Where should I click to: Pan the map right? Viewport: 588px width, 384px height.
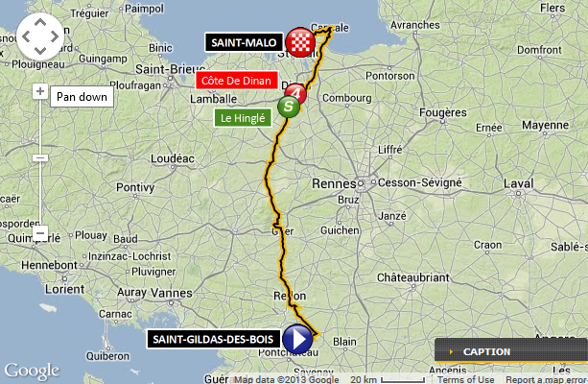pos(55,36)
